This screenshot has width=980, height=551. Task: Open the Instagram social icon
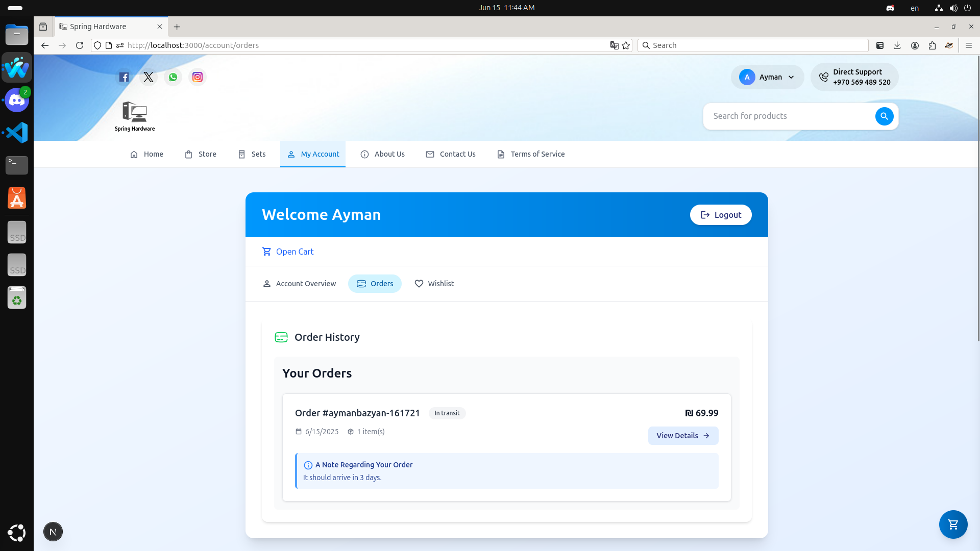[198, 77]
